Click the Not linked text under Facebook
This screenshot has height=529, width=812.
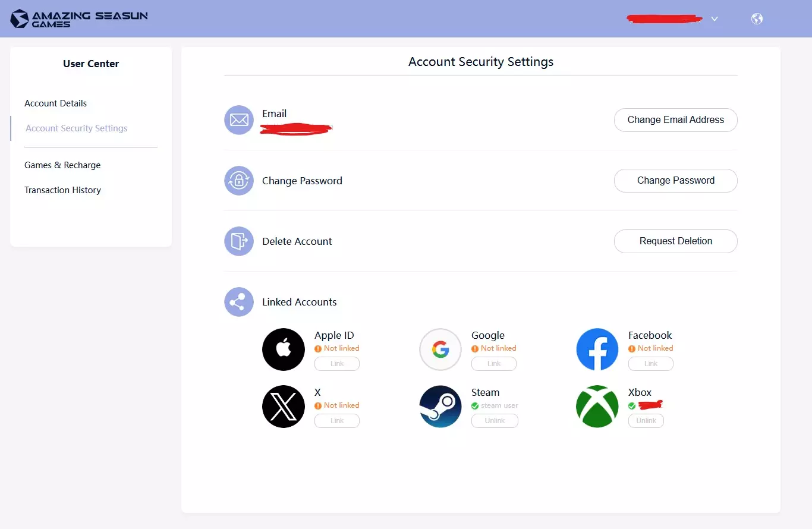click(x=655, y=348)
